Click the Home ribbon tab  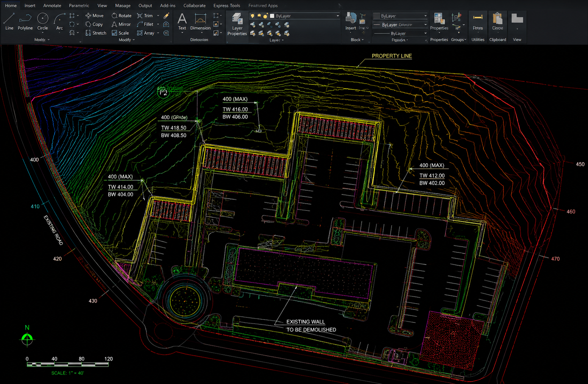[11, 6]
